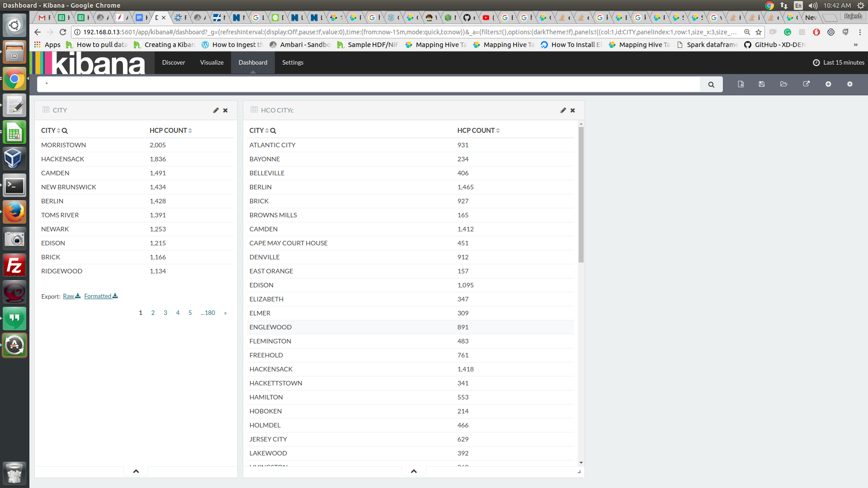
Task: Click the Add Visualization plus icon
Action: [828, 84]
